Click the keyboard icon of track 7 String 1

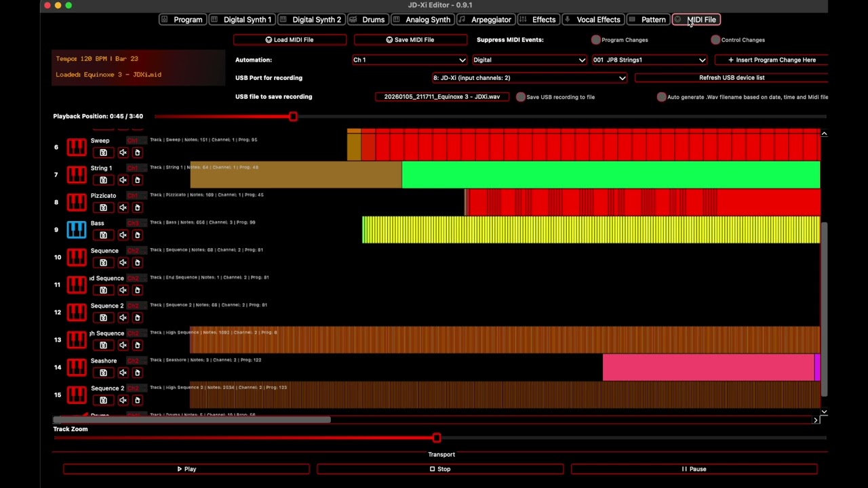pos(77,175)
